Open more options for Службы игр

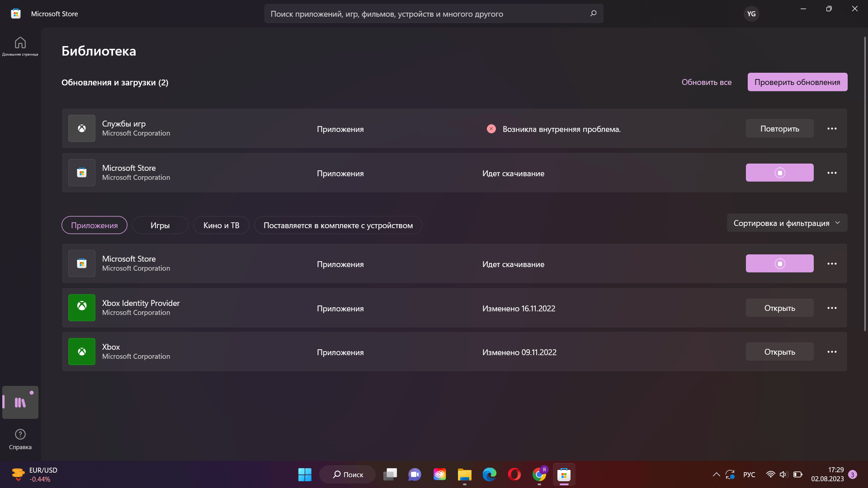[832, 129]
